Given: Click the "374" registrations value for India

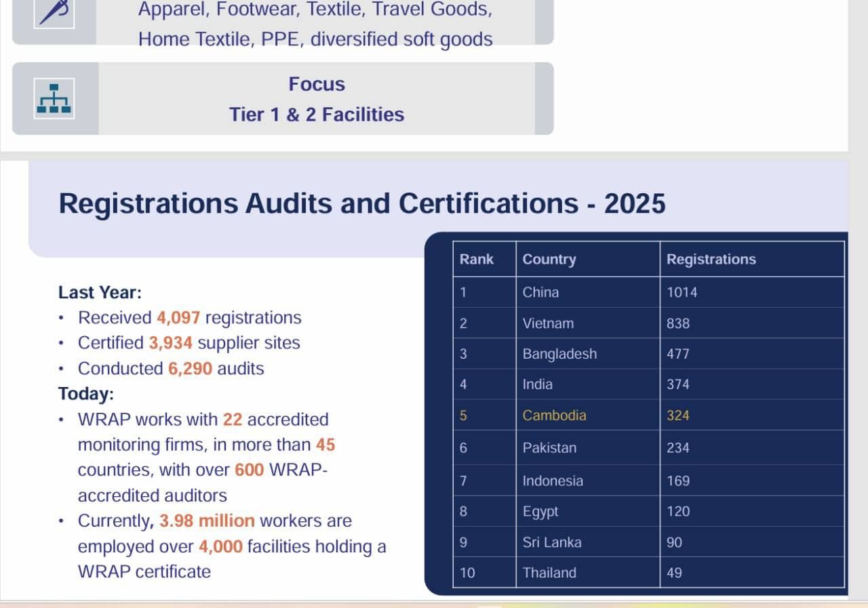Looking at the screenshot, I should [x=678, y=384].
